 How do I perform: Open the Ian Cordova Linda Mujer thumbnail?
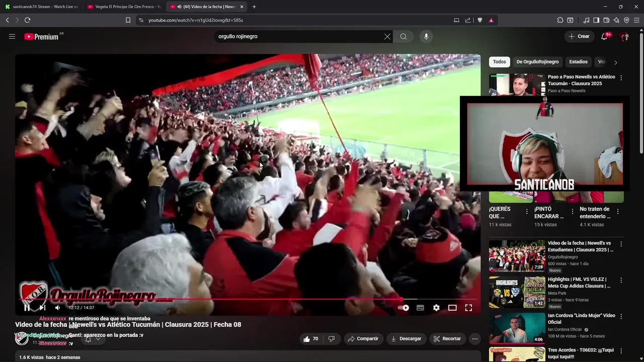tap(517, 328)
